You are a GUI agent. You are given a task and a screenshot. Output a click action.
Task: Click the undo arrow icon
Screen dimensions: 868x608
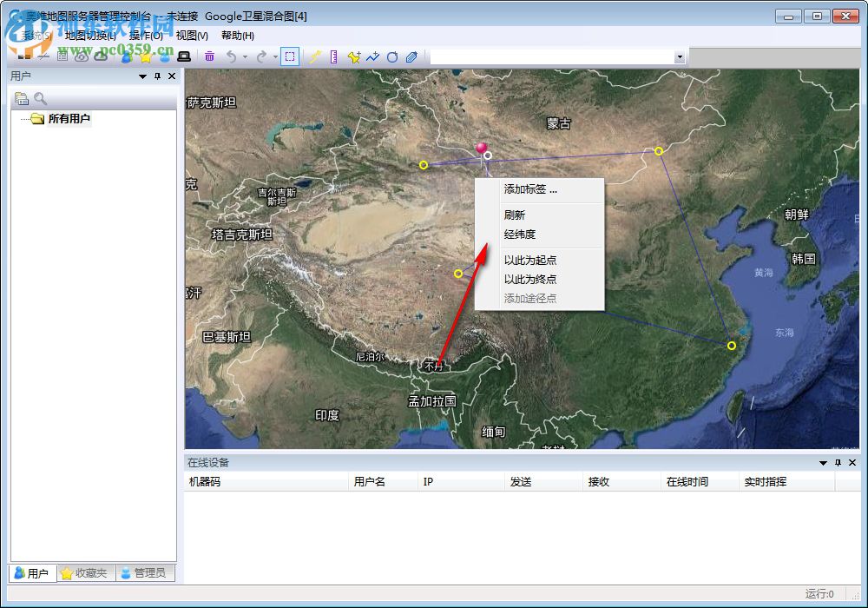point(230,56)
